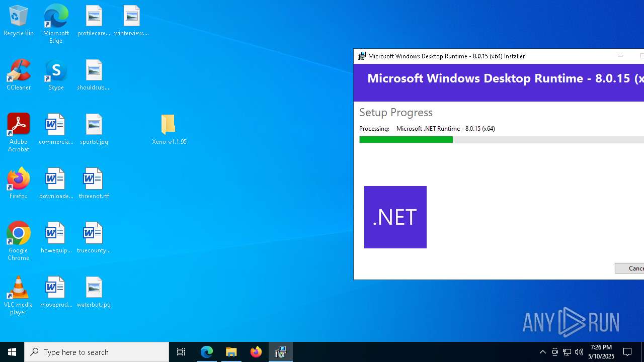Select the moveprod Word document icon
Viewport: 644px width, 362px height.
(x=56, y=293)
